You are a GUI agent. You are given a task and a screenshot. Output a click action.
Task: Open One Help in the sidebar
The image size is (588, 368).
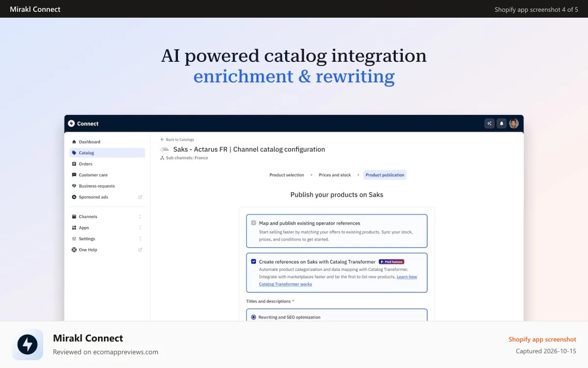pyautogui.click(x=107, y=250)
